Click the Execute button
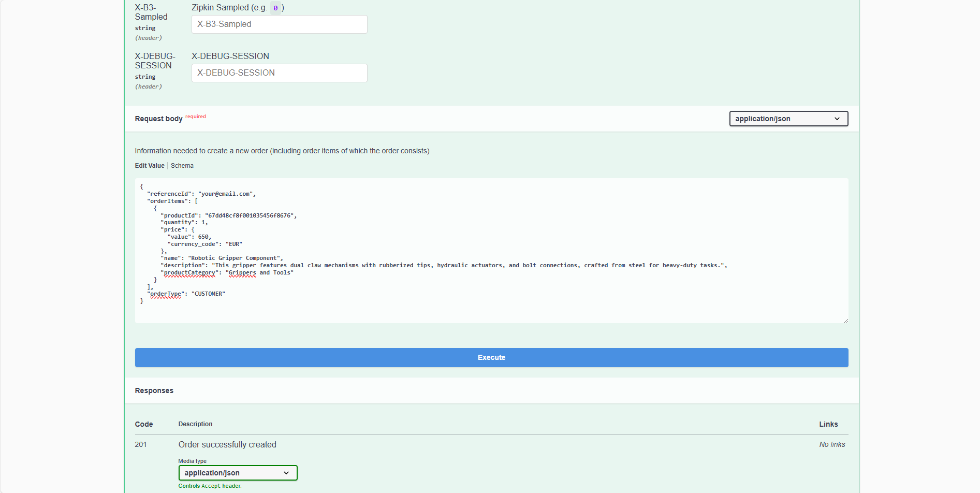Viewport: 980px width, 493px height. [x=491, y=357]
